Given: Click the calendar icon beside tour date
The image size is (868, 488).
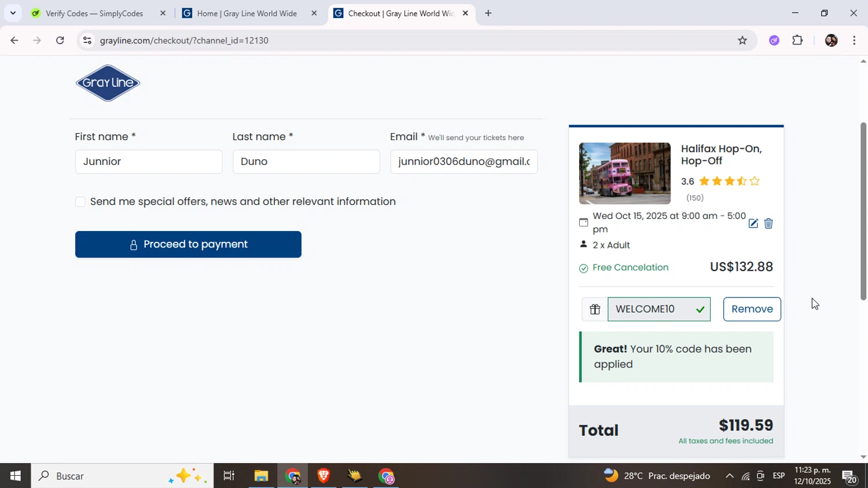Looking at the screenshot, I should [583, 222].
